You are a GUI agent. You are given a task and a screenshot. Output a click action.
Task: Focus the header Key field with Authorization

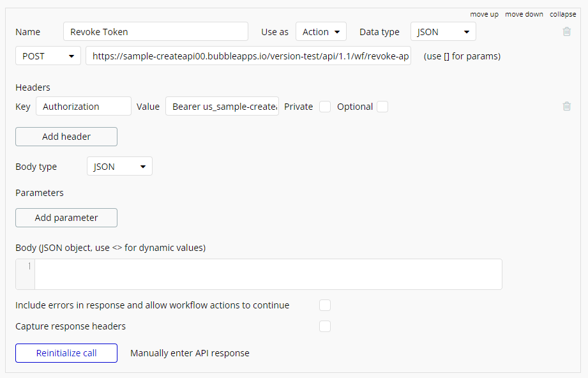84,107
